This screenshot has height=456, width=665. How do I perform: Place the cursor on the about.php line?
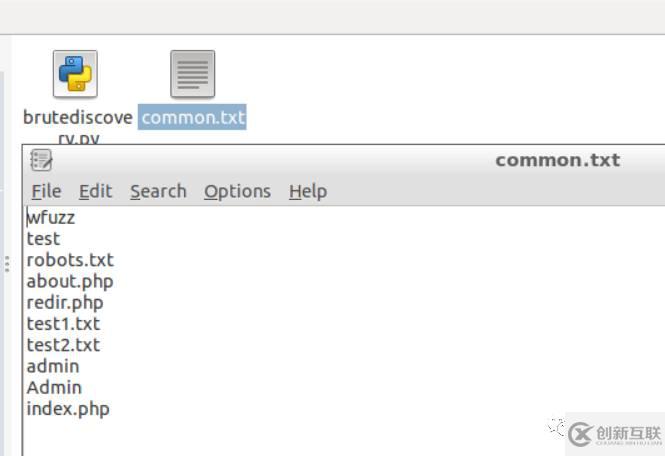[70, 282]
